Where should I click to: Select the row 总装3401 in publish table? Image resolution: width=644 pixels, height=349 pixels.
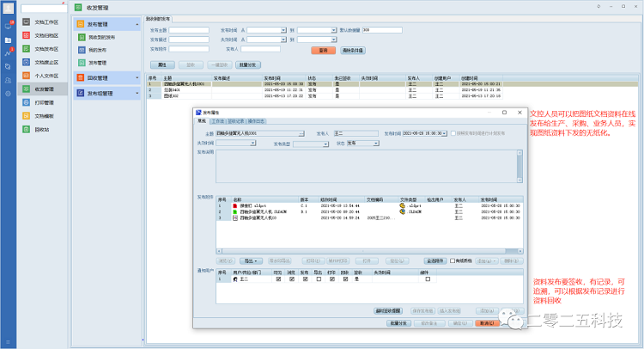[325, 89]
